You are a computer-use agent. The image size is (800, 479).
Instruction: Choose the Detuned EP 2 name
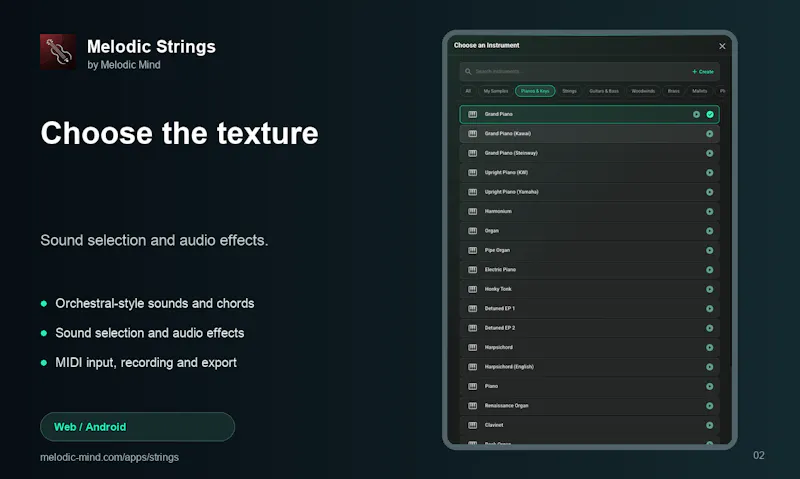point(499,327)
